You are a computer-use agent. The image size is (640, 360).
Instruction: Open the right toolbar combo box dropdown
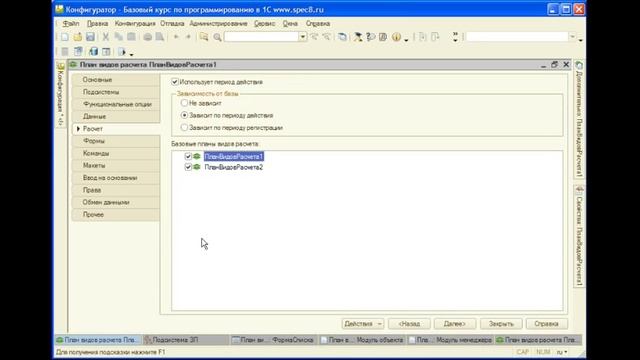(x=572, y=37)
